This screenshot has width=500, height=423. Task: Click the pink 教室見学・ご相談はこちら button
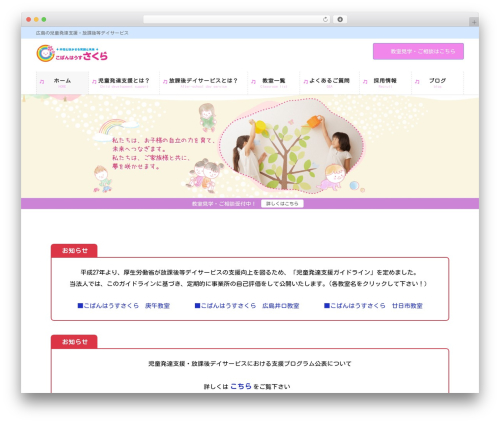[418, 51]
